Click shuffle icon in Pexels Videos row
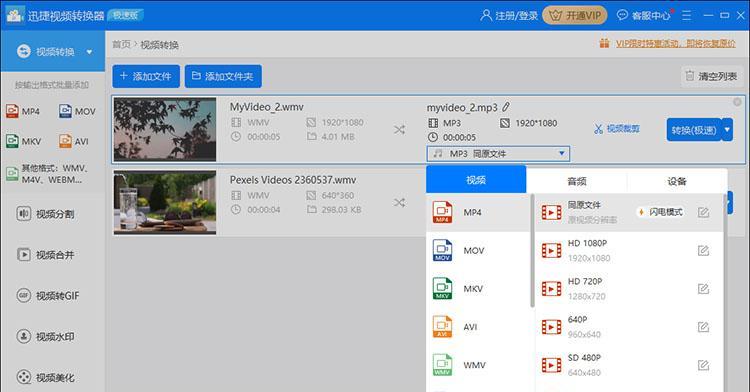The height and width of the screenshot is (392, 750). pos(399,203)
